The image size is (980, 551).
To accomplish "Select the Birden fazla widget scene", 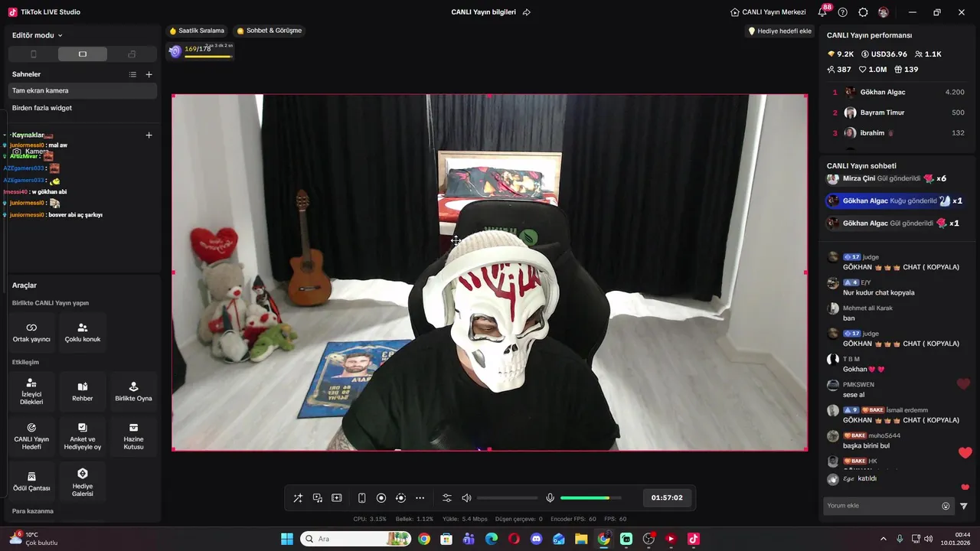I will pyautogui.click(x=83, y=108).
